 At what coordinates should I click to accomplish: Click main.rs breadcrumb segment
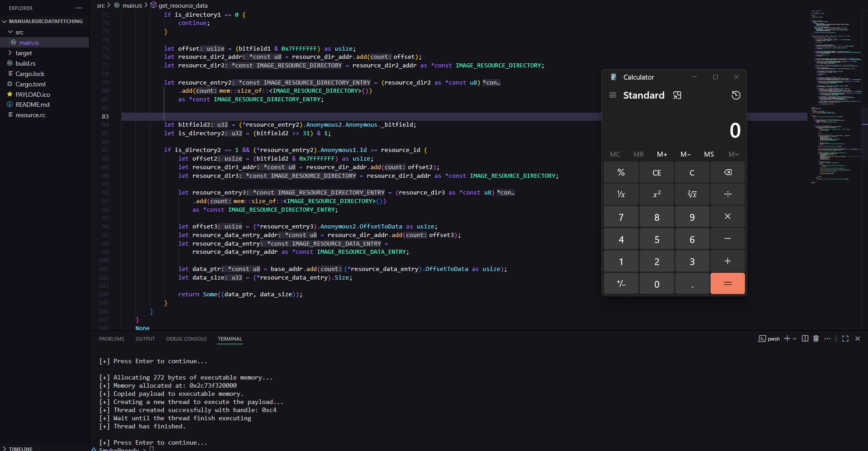(x=132, y=5)
